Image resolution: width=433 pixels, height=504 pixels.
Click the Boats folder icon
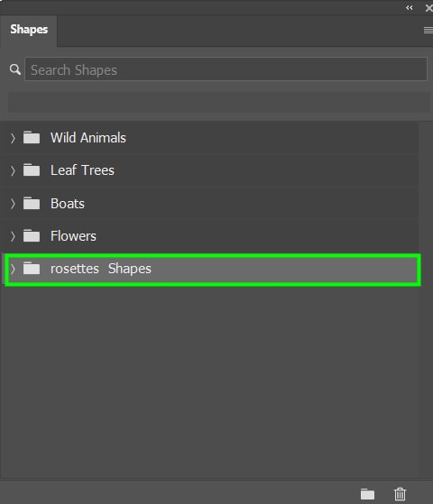point(32,204)
